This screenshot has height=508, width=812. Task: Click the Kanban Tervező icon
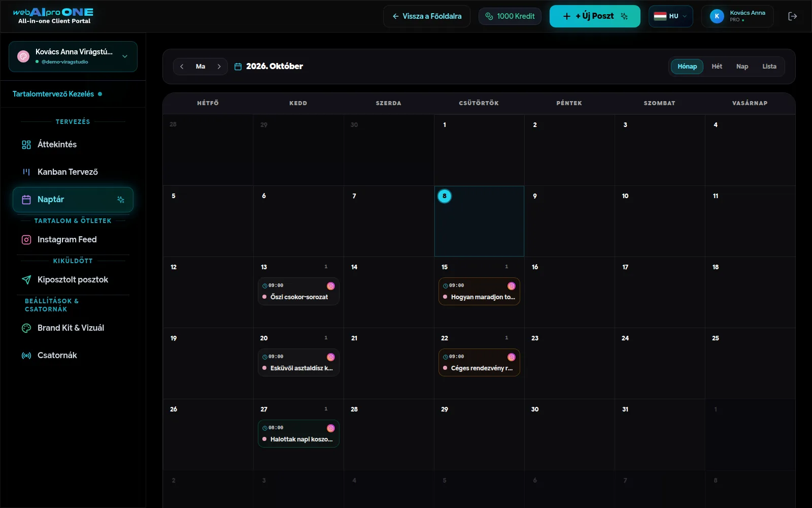point(26,172)
